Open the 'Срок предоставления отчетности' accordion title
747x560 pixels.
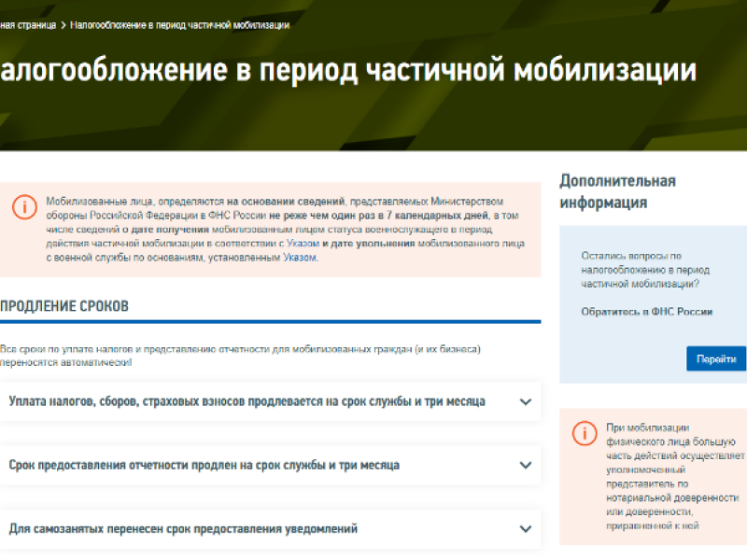[x=204, y=465]
